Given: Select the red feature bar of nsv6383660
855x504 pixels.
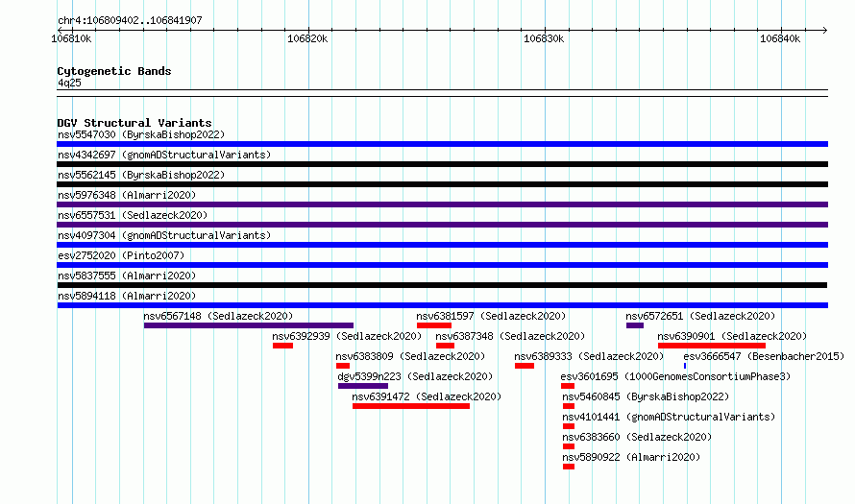Looking at the screenshot, I should [569, 446].
